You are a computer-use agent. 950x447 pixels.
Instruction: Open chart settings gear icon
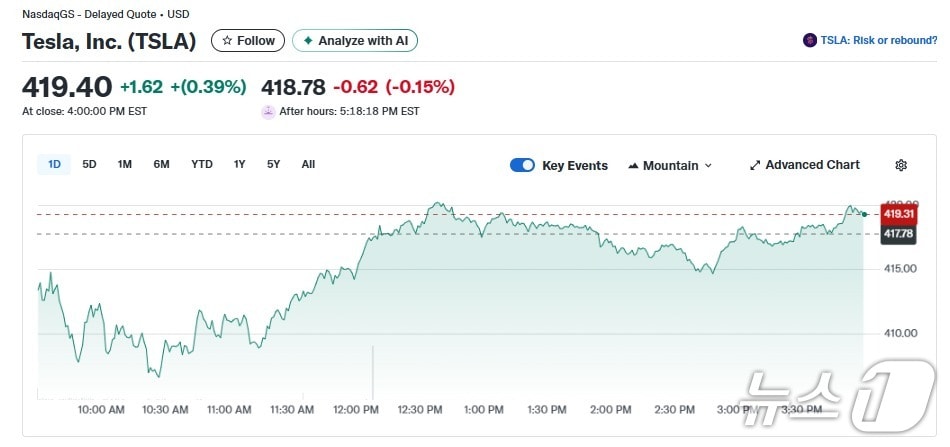pos(901,165)
